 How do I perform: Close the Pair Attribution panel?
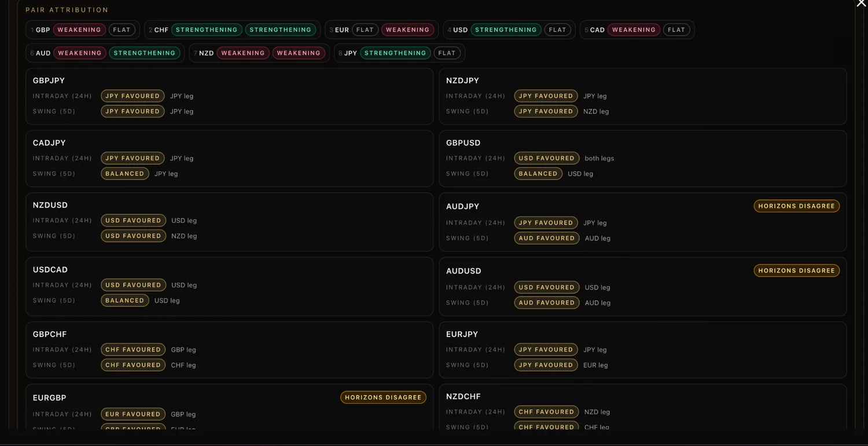861,3
